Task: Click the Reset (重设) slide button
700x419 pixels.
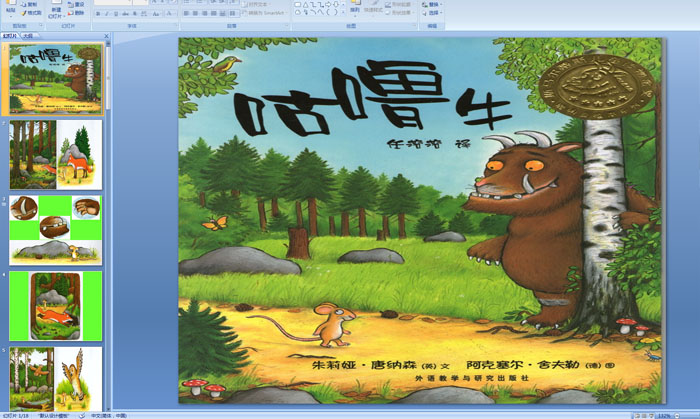Action: pos(76,4)
